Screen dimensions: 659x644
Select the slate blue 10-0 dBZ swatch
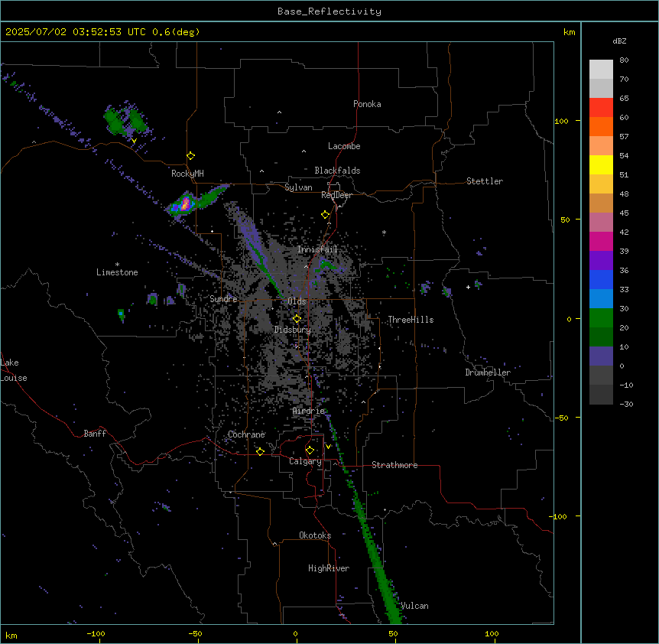coord(601,356)
